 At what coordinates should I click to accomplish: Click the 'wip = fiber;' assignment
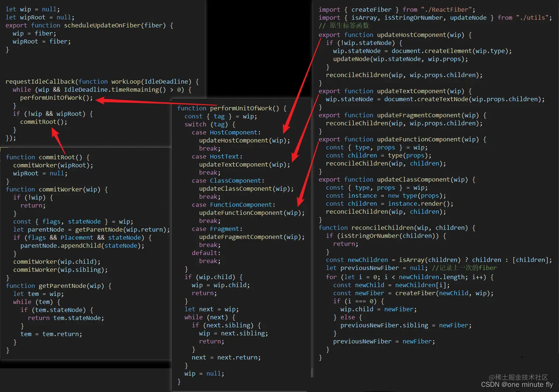coord(34,34)
